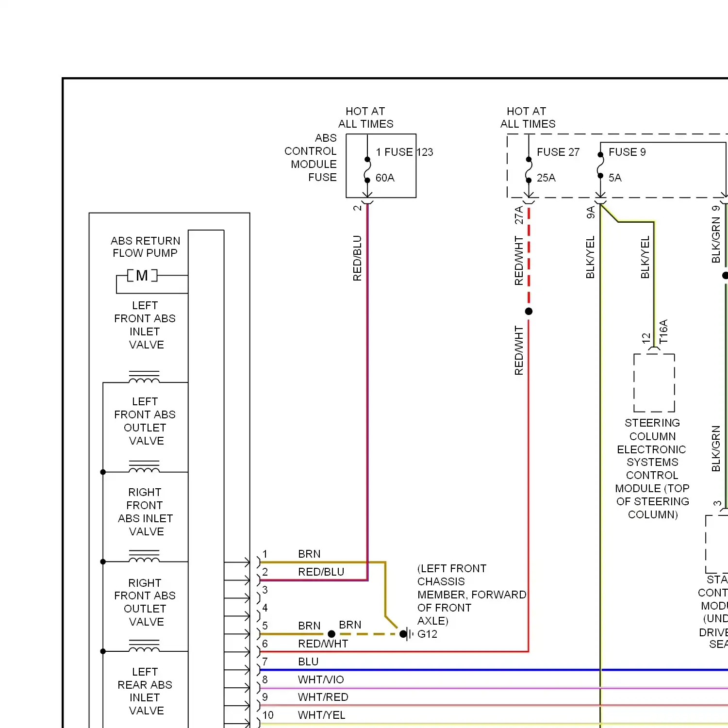The width and height of the screenshot is (728, 728).
Task: Click splice dot on vertical RED/WHT wire
Action: pyautogui.click(x=529, y=311)
